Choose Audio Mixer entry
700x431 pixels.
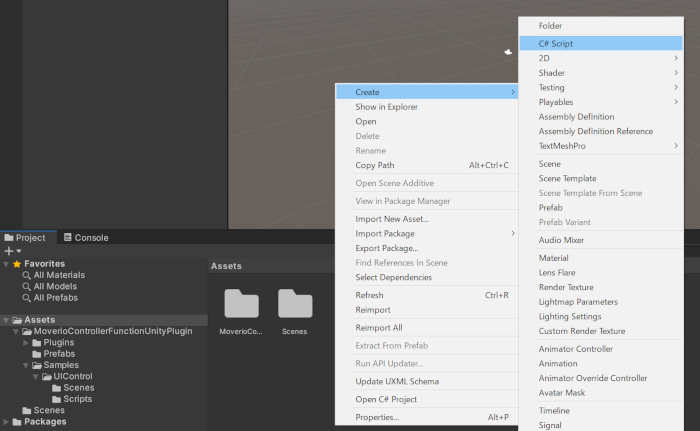(x=601, y=240)
